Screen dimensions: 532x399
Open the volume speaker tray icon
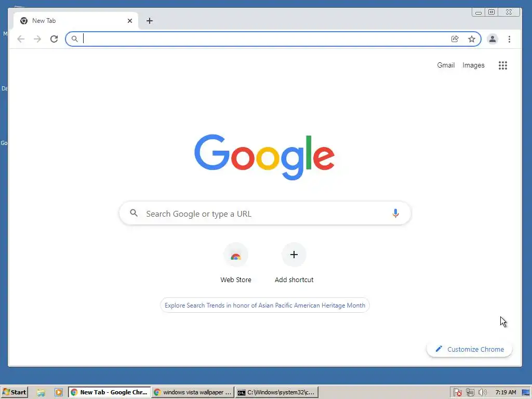(482, 393)
